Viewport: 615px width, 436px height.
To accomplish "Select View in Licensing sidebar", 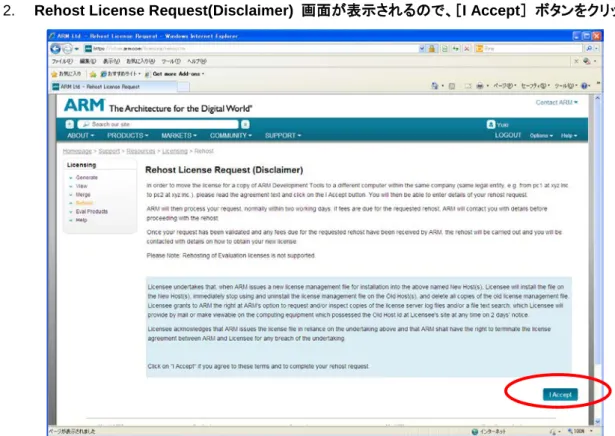I will click(82, 186).
